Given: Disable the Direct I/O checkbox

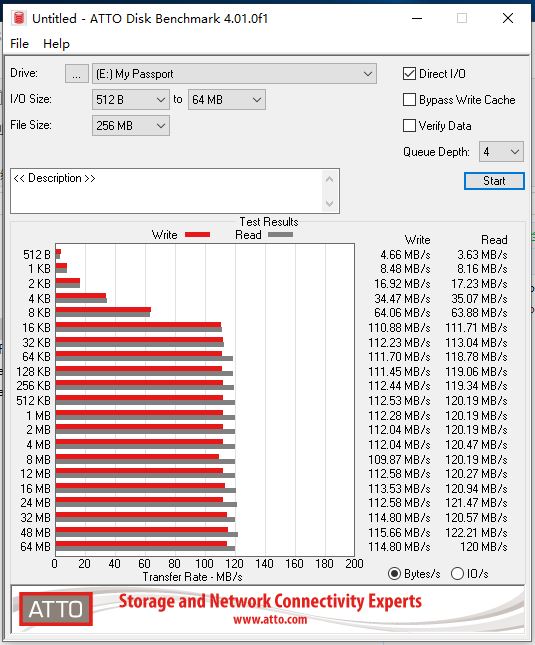Looking at the screenshot, I should [409, 74].
